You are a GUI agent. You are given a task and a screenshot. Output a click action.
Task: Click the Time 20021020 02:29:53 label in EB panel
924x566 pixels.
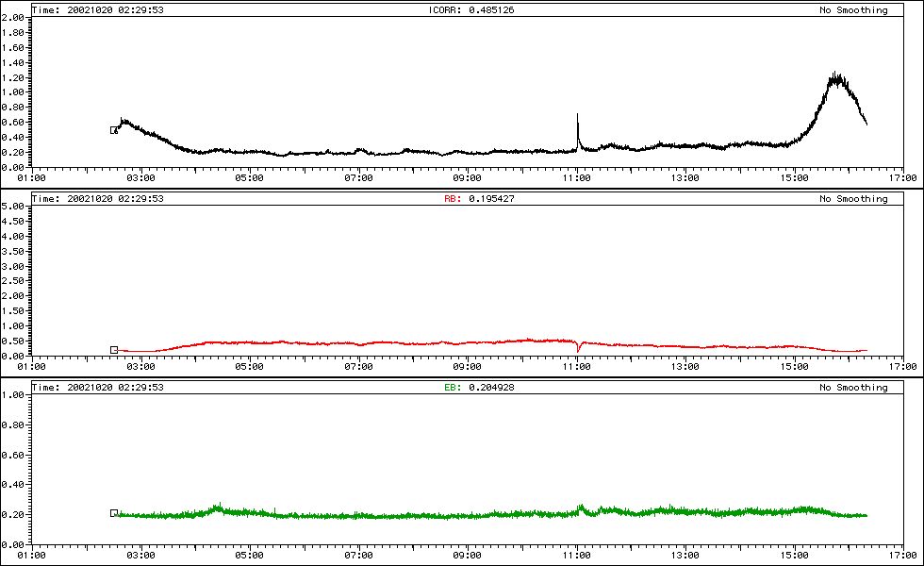click(x=98, y=388)
